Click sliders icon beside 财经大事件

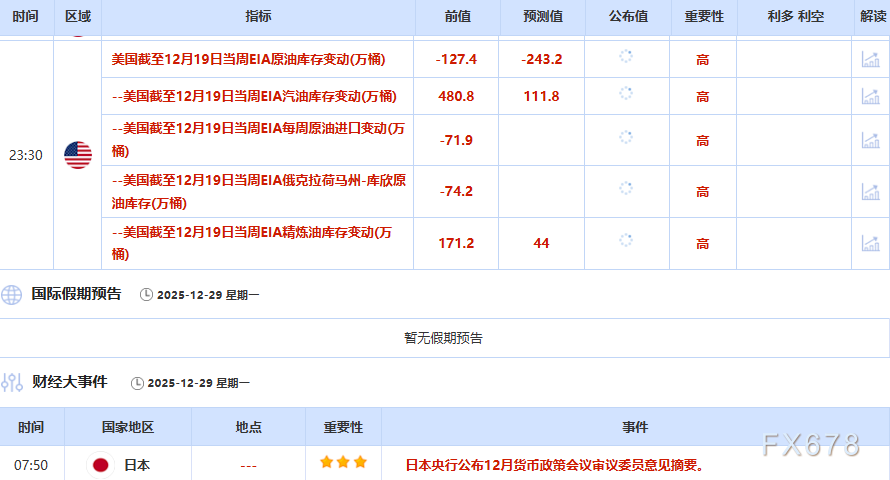click(x=12, y=382)
